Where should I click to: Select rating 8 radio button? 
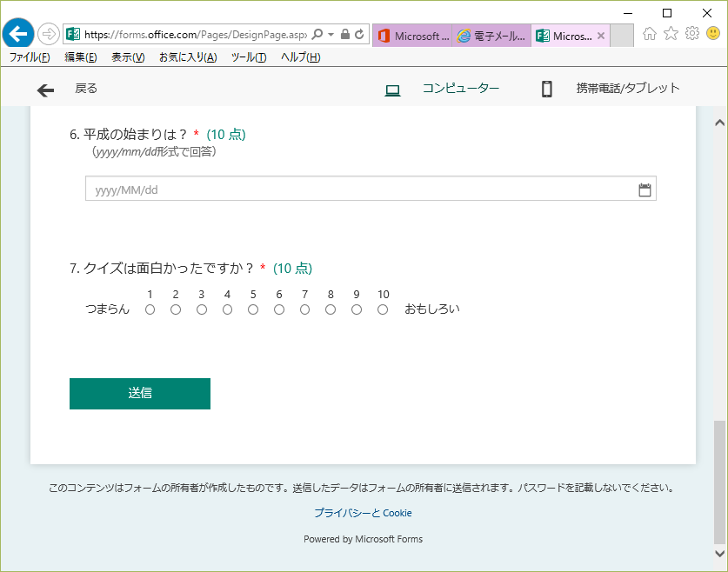click(x=331, y=309)
